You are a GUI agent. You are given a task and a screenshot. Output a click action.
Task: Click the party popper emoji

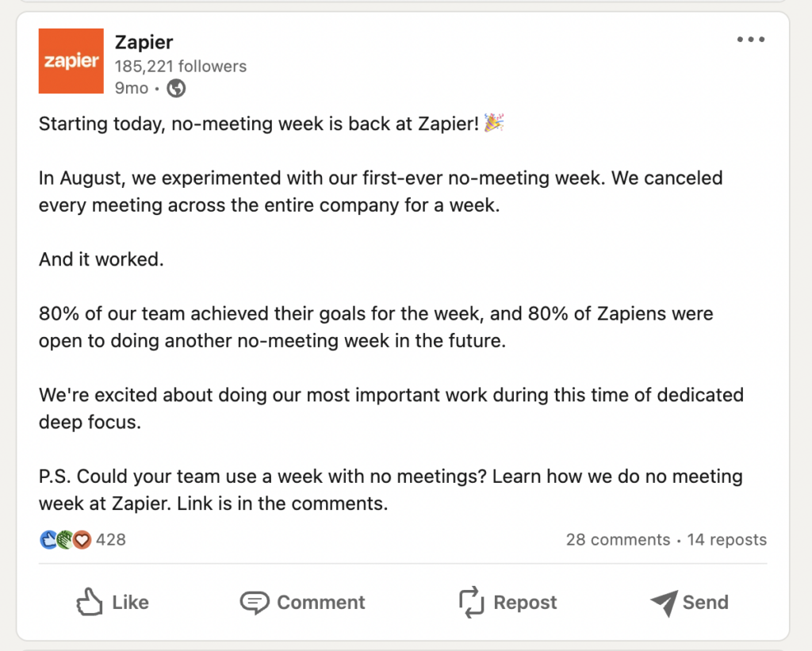pyautogui.click(x=495, y=123)
